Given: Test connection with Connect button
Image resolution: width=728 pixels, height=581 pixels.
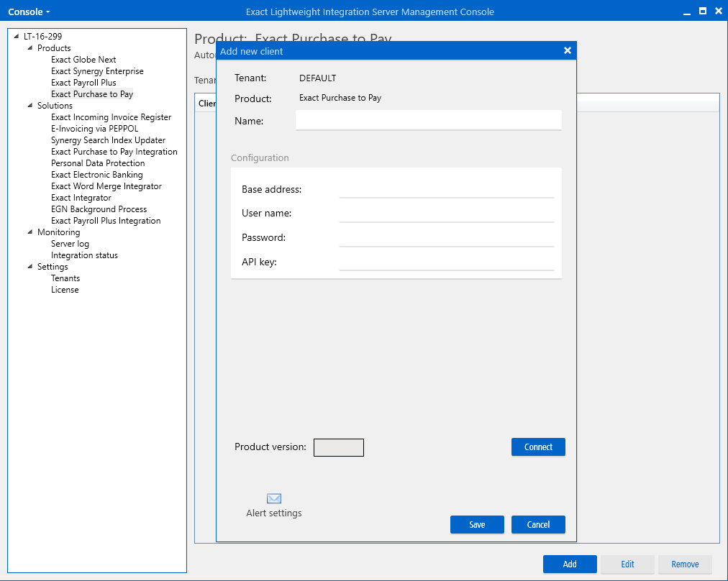Looking at the screenshot, I should pos(538,447).
